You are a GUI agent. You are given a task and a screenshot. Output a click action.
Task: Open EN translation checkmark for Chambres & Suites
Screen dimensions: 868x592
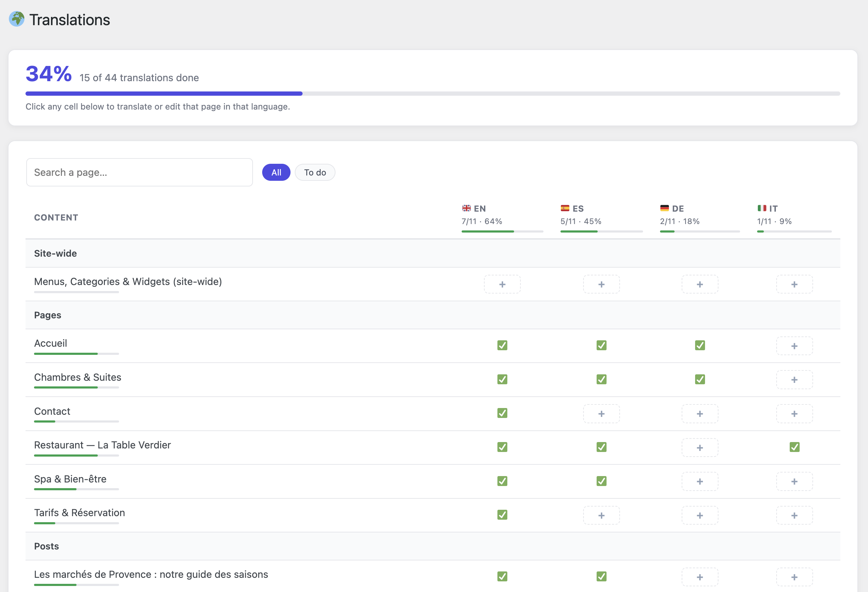tap(502, 379)
